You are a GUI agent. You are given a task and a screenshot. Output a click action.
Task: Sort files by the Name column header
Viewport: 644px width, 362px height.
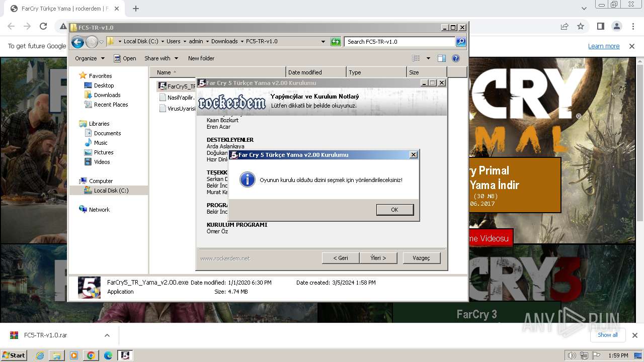(217, 72)
